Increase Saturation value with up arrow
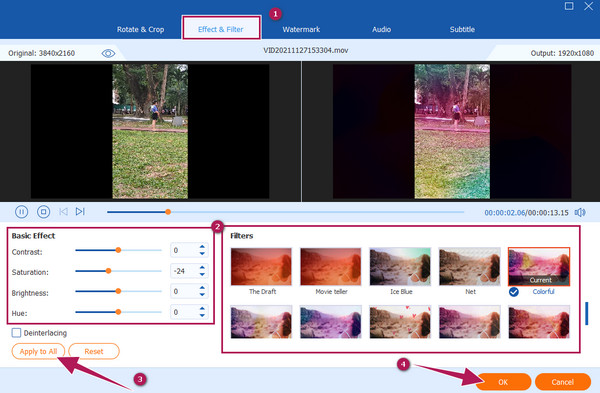 click(202, 267)
